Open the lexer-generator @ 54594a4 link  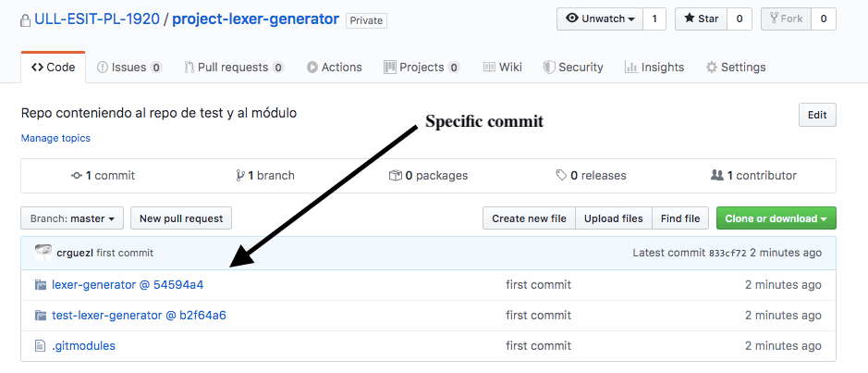tap(128, 285)
